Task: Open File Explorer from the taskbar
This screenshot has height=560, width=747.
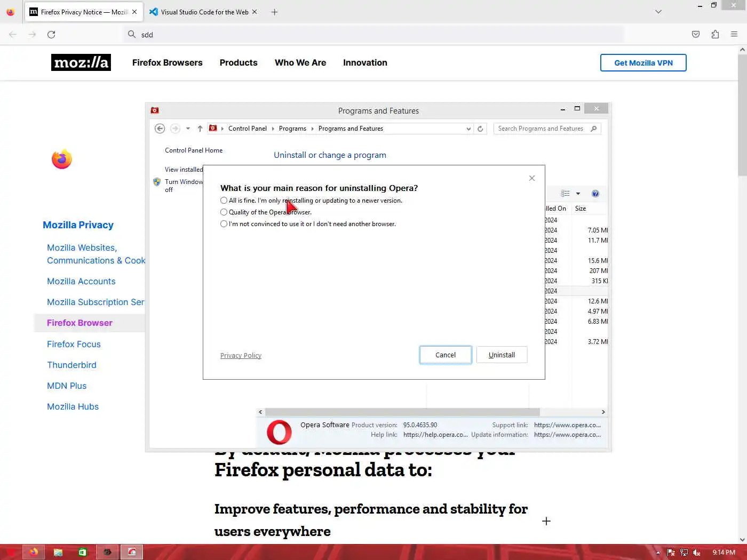Action: point(58,552)
